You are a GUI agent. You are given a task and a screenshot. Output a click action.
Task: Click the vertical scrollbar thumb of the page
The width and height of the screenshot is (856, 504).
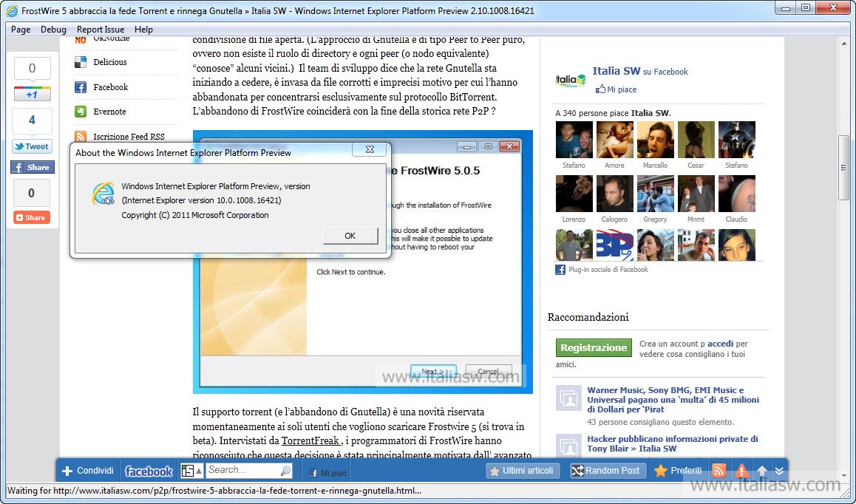coord(843,168)
